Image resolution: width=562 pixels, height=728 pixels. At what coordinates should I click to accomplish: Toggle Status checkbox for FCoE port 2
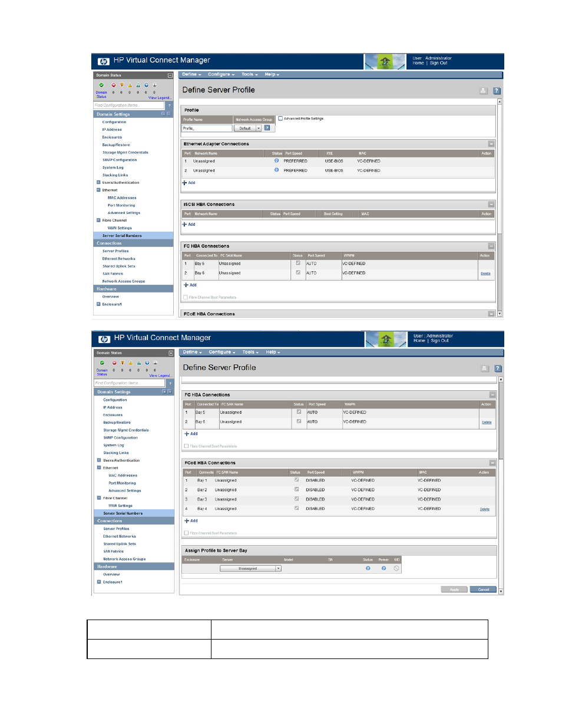point(296,489)
